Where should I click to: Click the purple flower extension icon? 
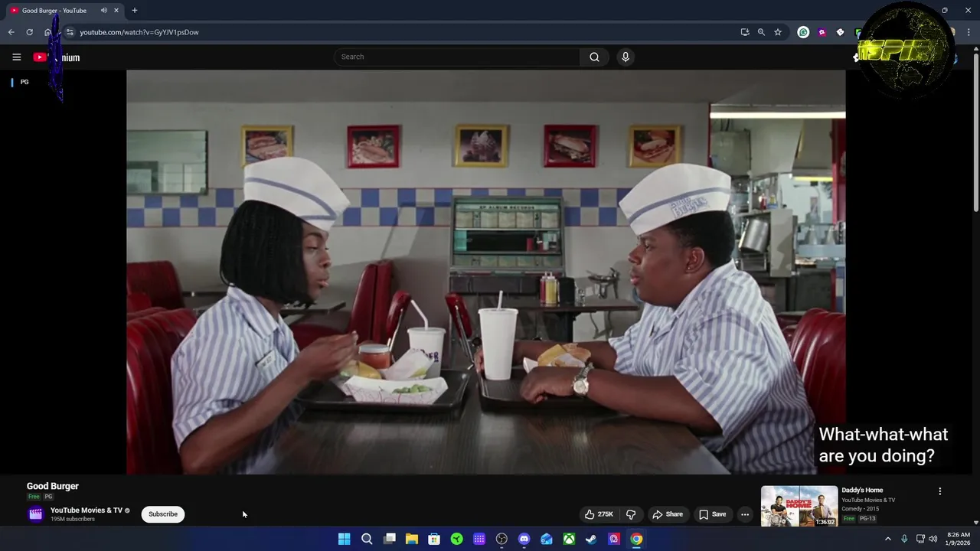click(x=822, y=32)
